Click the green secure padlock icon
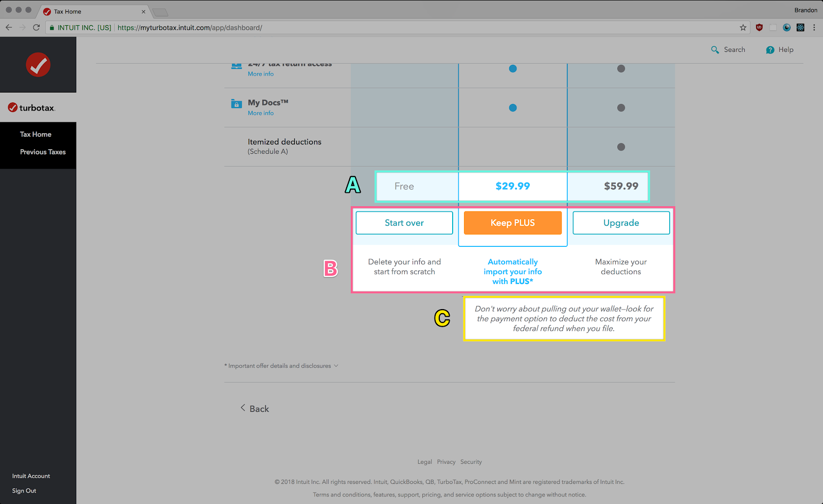Image resolution: width=823 pixels, height=504 pixels. pyautogui.click(x=52, y=28)
